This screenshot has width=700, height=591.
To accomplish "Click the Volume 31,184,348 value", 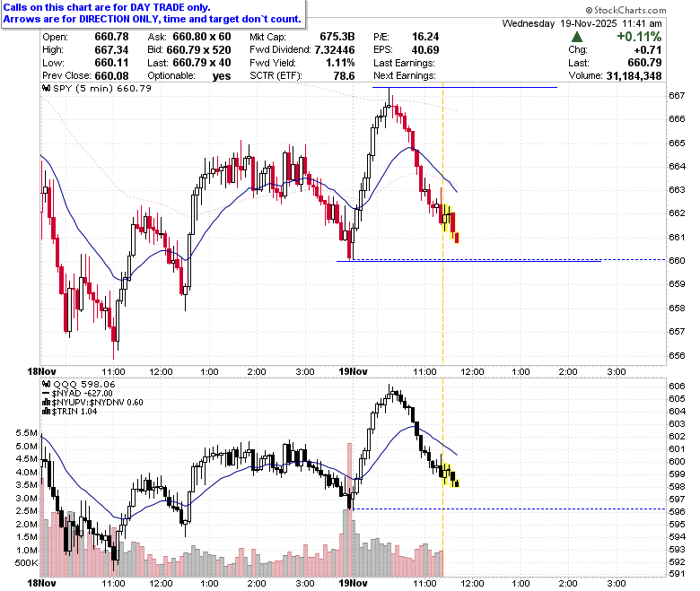I will coord(634,76).
